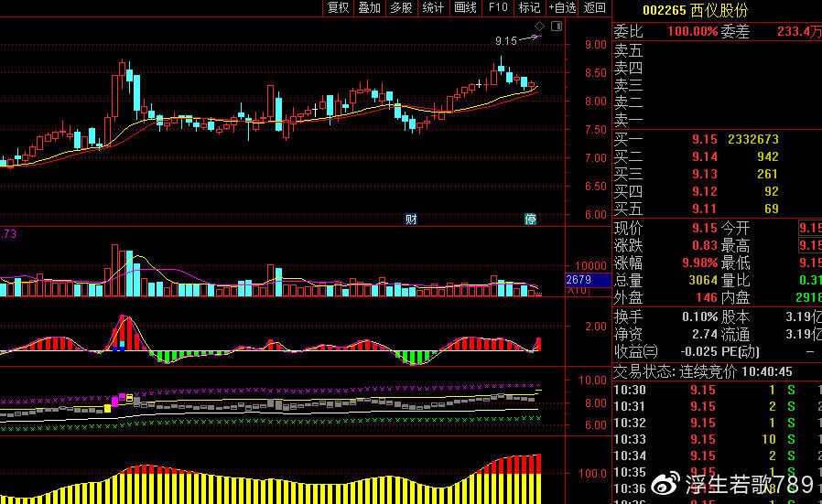Select the 10:33 tick trade row
822x504 pixels.
717,439
